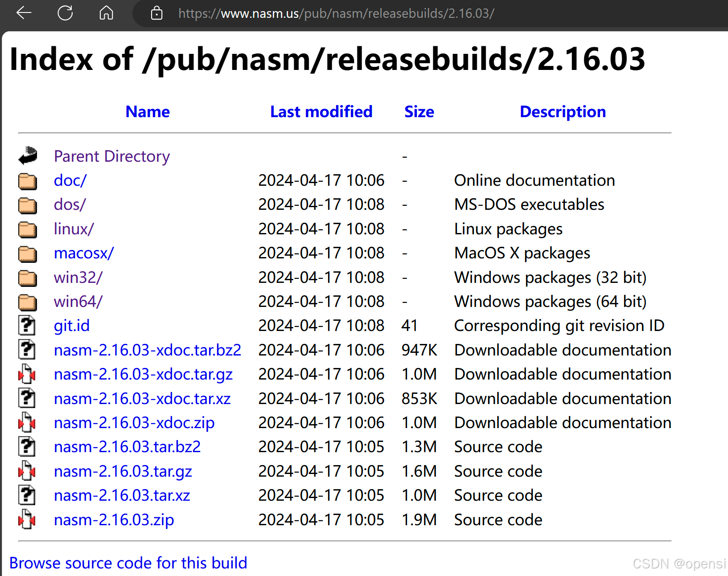
Task: Click the unknown-file icon beside git.id
Action: point(27,325)
